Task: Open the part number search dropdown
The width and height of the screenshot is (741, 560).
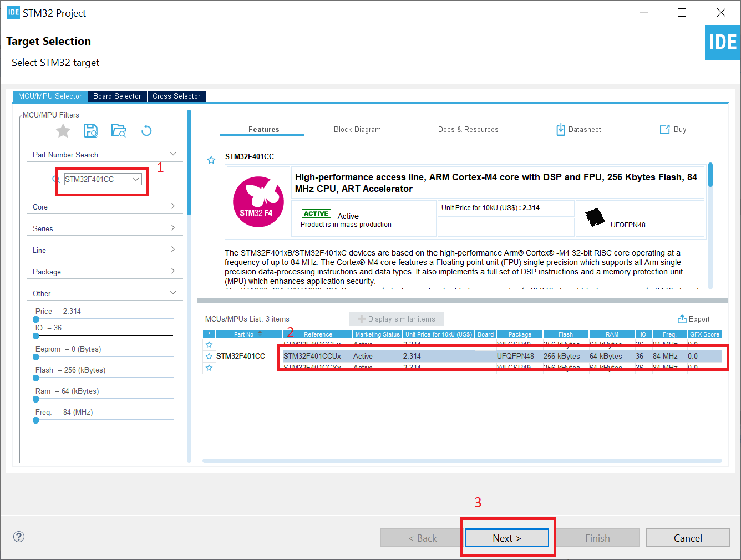Action: tap(136, 179)
